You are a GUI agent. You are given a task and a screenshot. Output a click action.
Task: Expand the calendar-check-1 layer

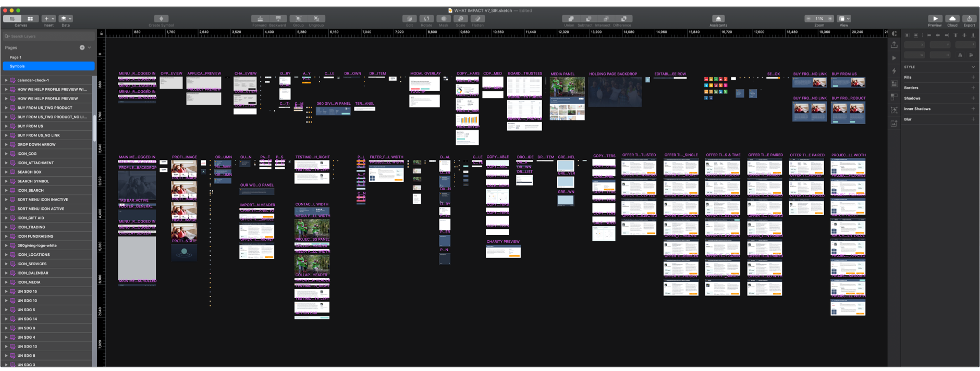pyautogui.click(x=6, y=80)
